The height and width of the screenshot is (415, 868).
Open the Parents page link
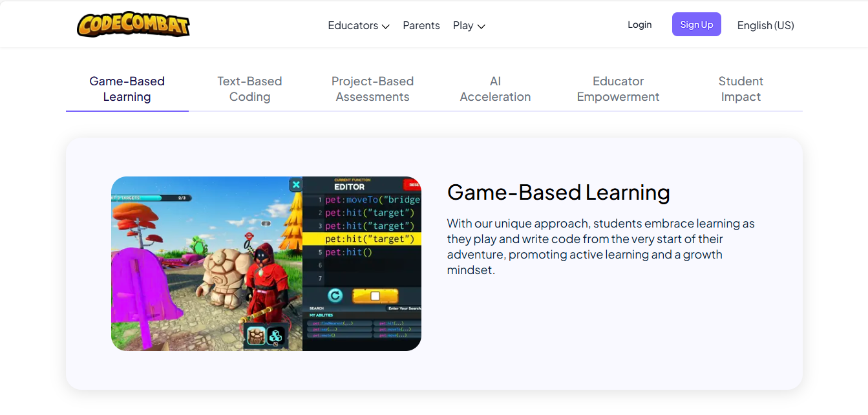coord(421,25)
